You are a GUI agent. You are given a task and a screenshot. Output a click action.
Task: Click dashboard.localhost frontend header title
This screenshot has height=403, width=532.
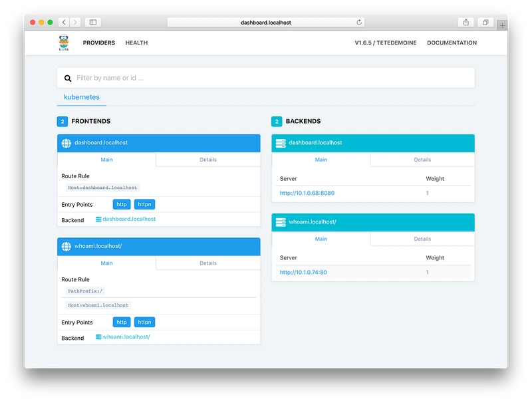(x=101, y=143)
